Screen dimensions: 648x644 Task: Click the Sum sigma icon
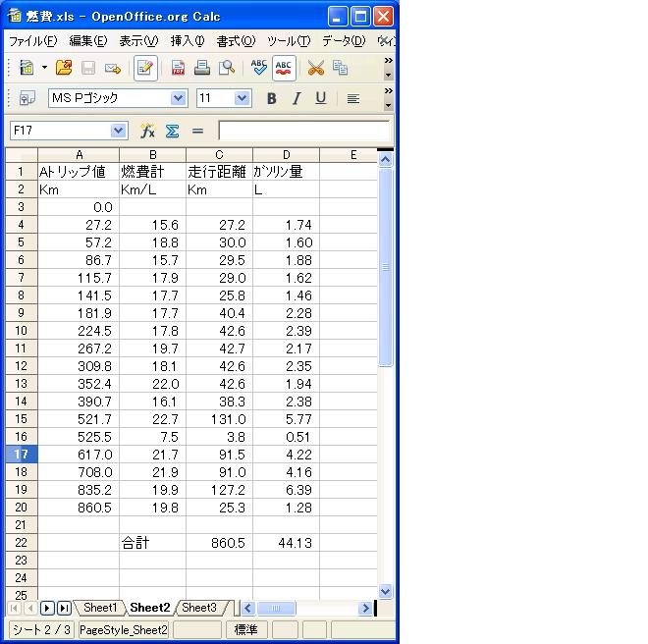(173, 131)
